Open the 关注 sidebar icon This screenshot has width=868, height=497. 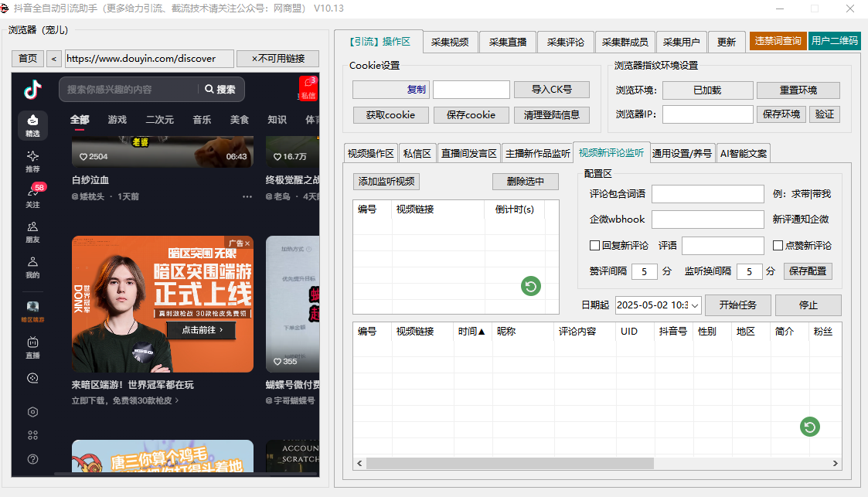(32, 196)
